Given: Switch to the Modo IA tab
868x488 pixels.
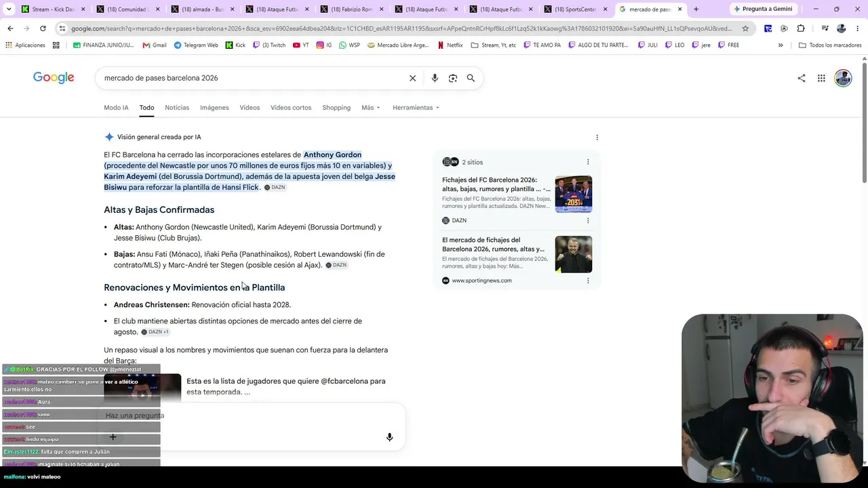Looking at the screenshot, I should pyautogui.click(x=116, y=108).
